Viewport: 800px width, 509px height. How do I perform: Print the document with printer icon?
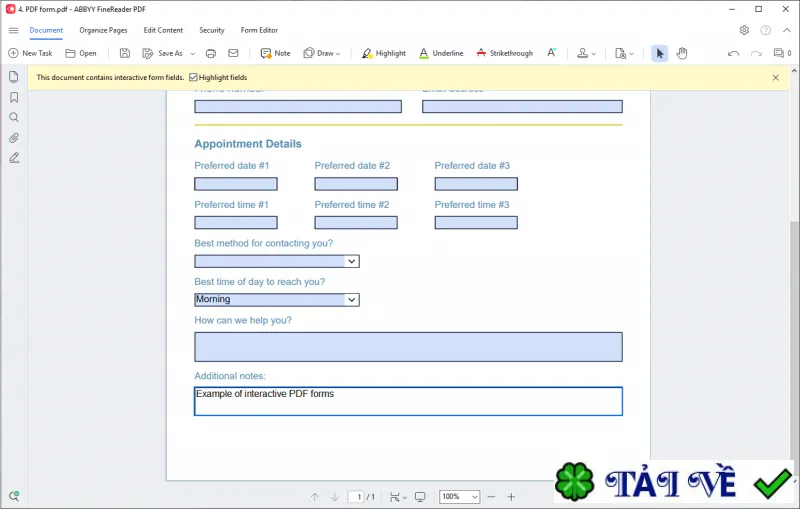211,53
